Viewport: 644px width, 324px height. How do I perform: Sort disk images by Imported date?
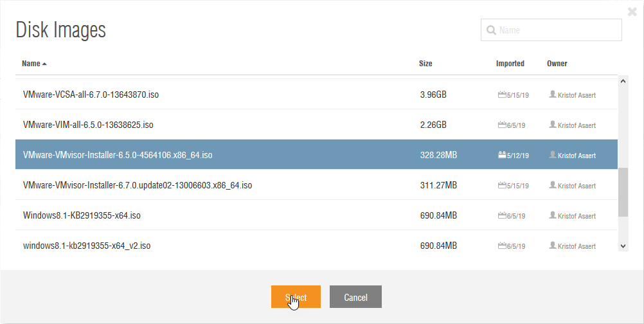[x=510, y=64]
